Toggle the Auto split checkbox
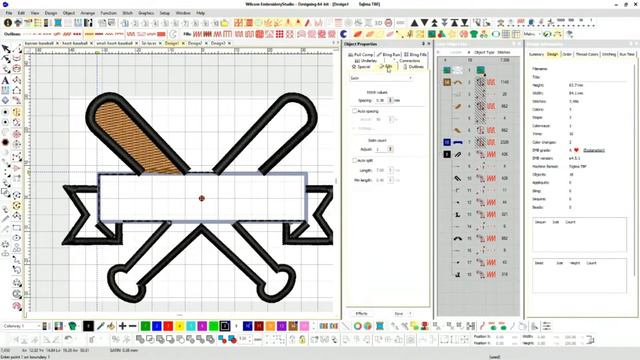 355,160
